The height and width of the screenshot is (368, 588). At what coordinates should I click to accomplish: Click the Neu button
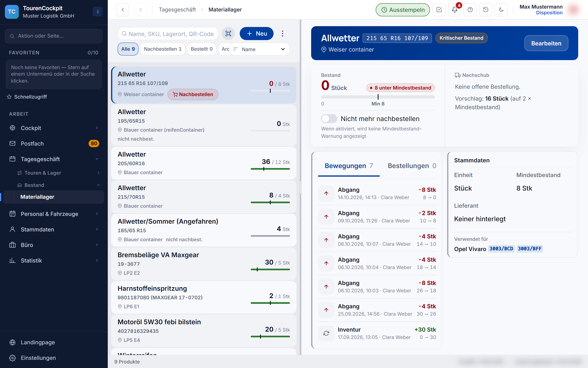[x=256, y=34]
